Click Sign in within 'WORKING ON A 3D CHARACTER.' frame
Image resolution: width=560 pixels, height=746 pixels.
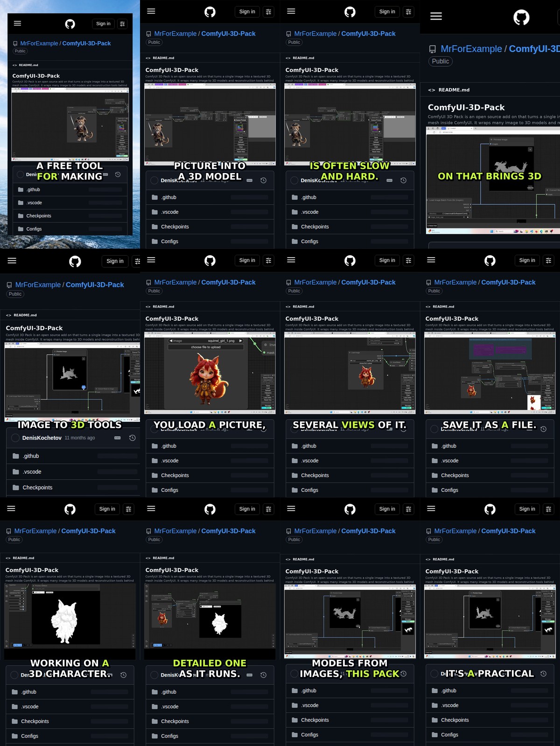[107, 509]
